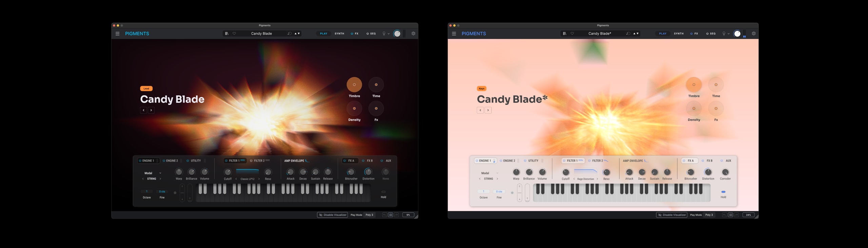This screenshot has height=248, width=868.
Task: Open gear settings icon in dark window toolbar
Action: (x=413, y=34)
